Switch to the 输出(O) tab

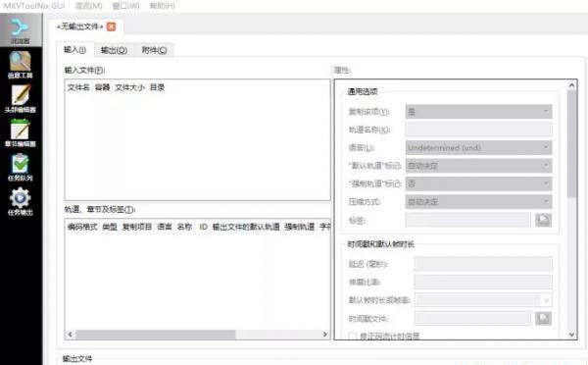[x=114, y=50]
